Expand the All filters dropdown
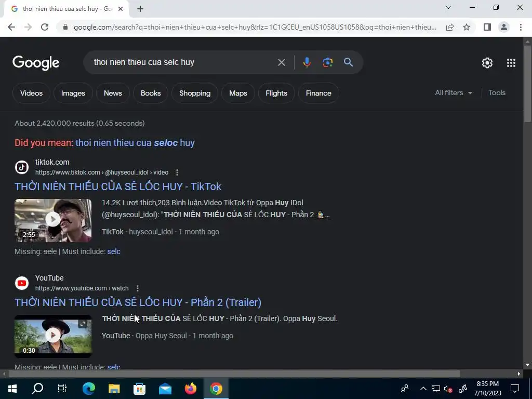This screenshot has width=532, height=399. 454,92
